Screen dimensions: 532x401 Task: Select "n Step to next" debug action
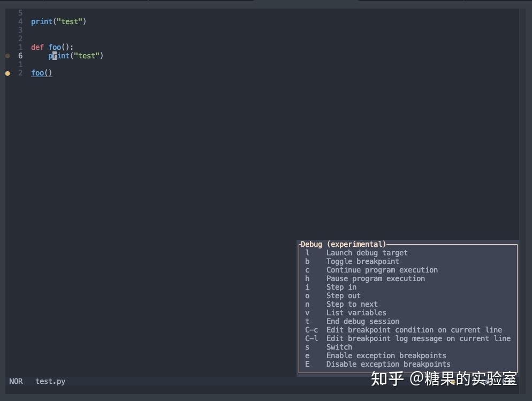[x=352, y=304]
